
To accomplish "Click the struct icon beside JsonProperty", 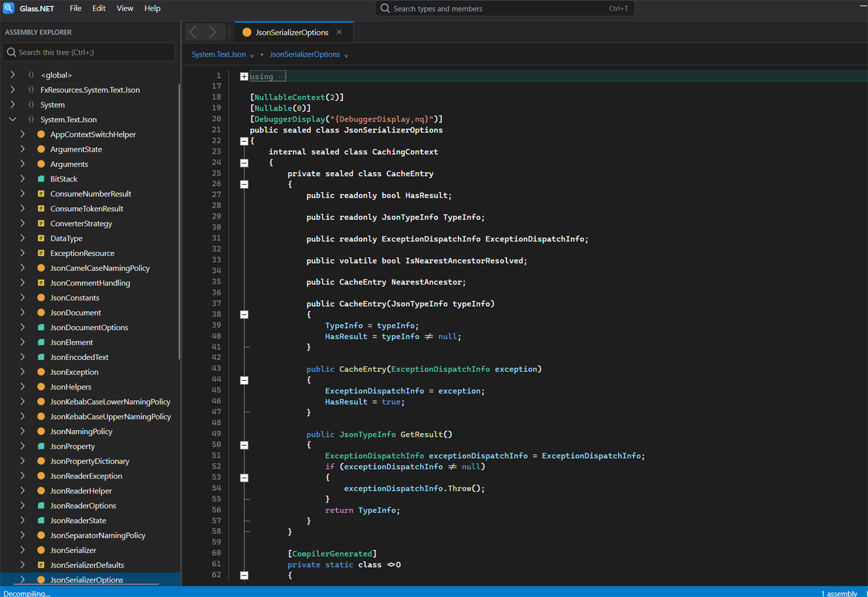I will (x=41, y=446).
